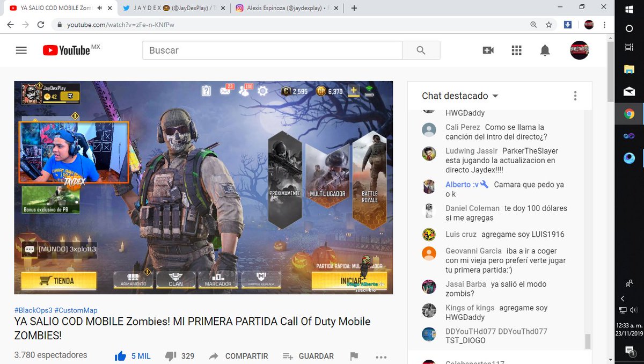Click Daniel Coleman's chat name
The image size is (644, 364).
click(x=472, y=208)
